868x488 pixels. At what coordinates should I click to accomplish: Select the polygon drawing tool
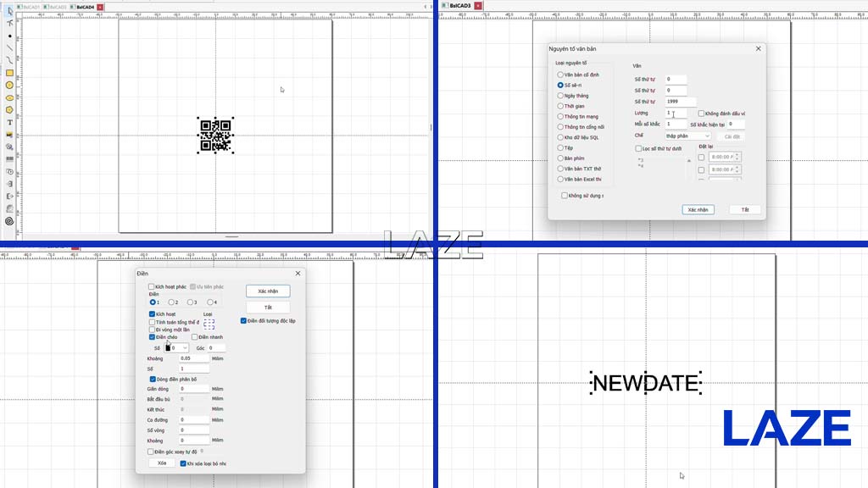coord(9,110)
